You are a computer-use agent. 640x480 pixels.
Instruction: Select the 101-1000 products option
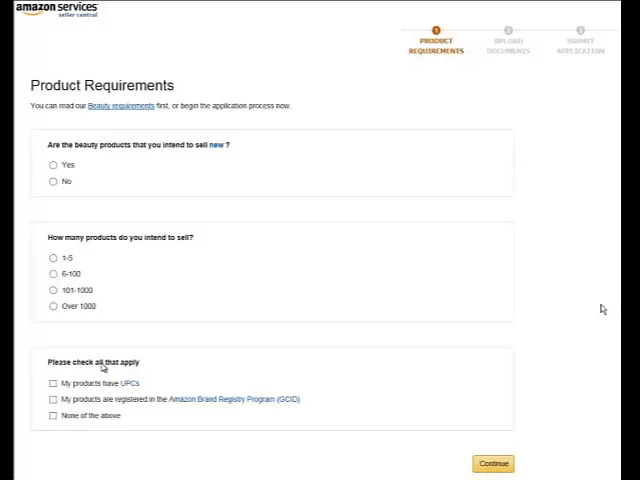click(x=53, y=290)
